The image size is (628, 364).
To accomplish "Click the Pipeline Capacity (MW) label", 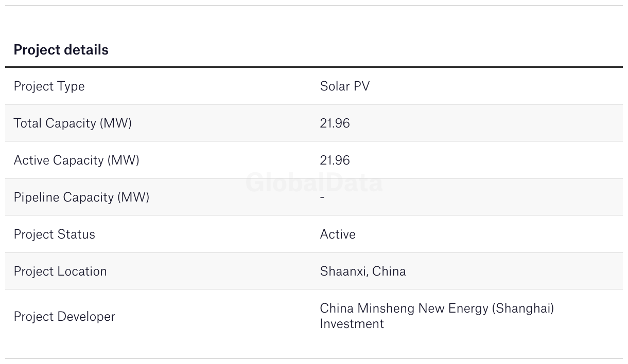I will (81, 197).
